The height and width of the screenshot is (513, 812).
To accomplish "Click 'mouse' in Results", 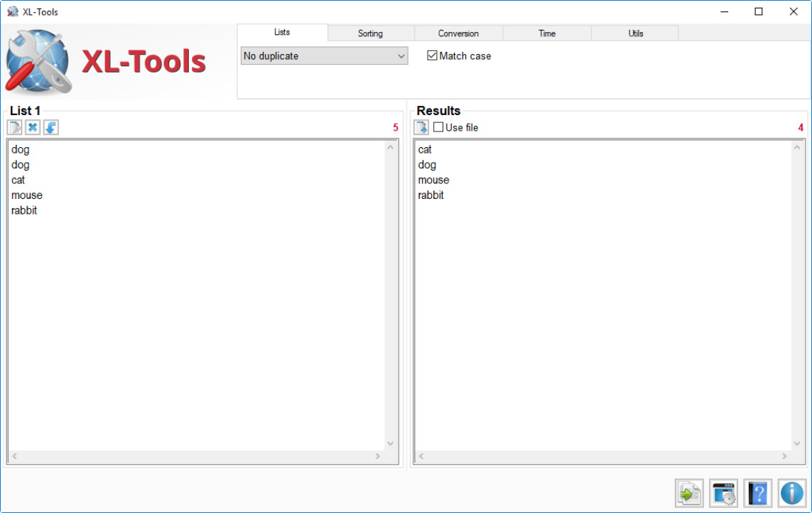I will click(433, 180).
